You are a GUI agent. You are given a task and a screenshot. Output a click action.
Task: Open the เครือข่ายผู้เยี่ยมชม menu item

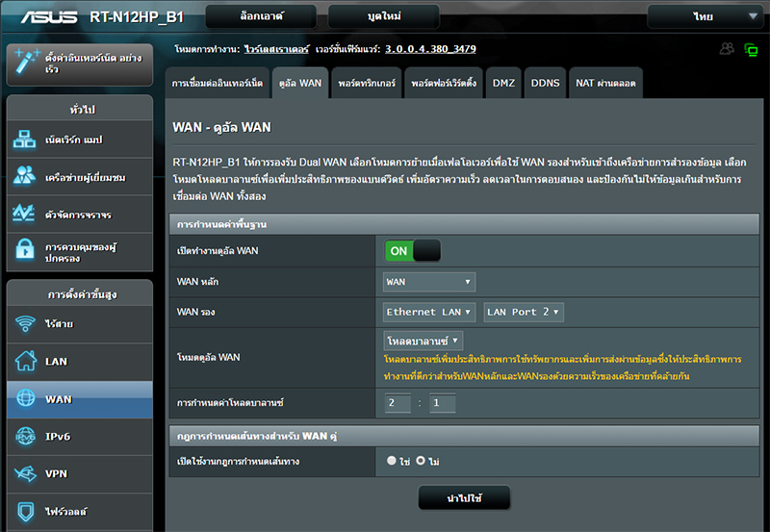click(x=80, y=177)
